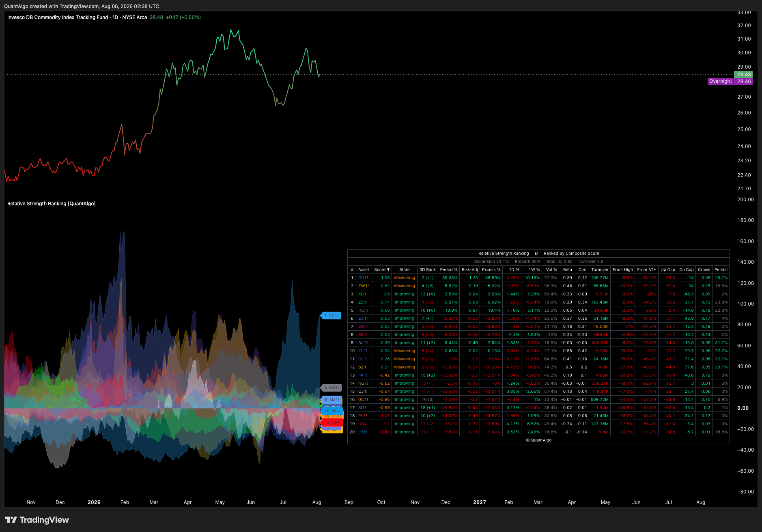Click the HG1! asset cell in the table

pos(363,310)
